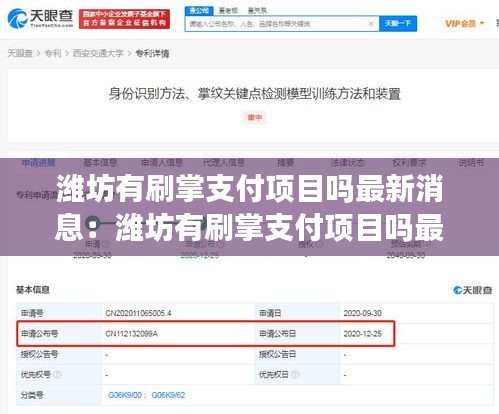Clear the search box with X icon
499x414 pixels.
(371, 23)
